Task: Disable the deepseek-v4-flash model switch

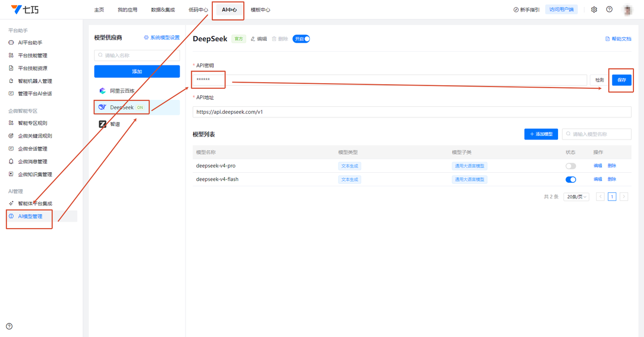Action: tap(571, 179)
